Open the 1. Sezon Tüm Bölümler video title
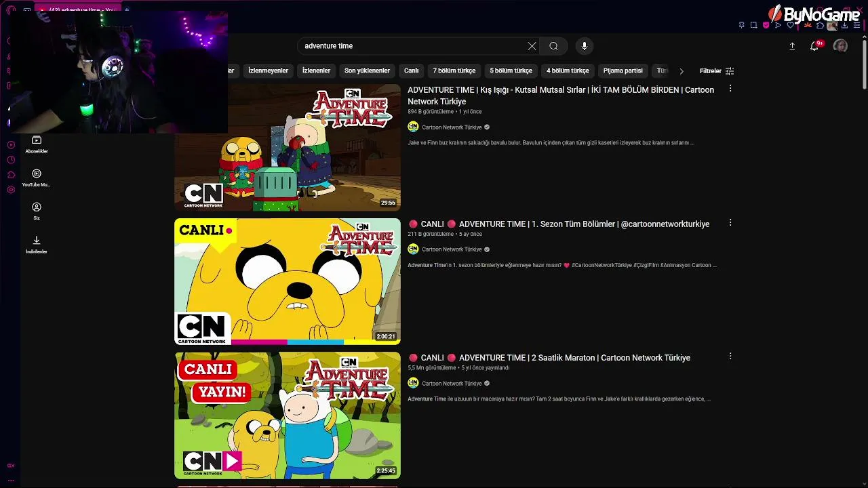Screen dimensions: 868x488 pyautogui.click(x=558, y=224)
